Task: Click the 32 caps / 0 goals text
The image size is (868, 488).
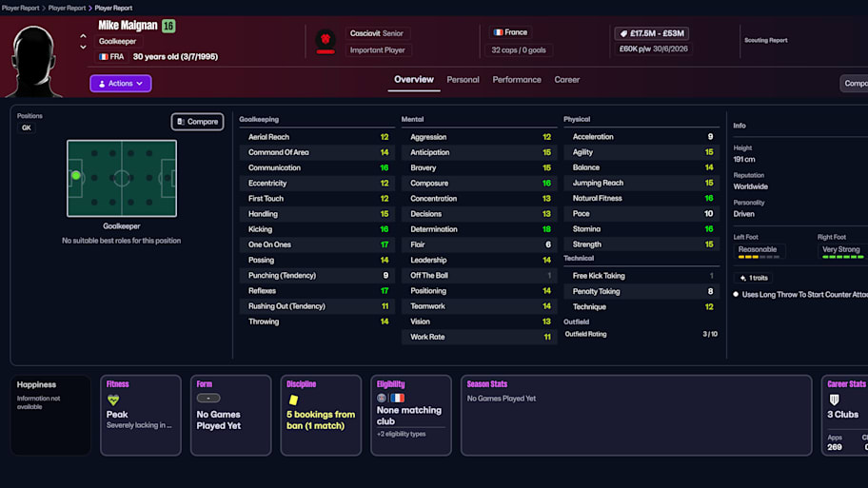Action: point(518,49)
